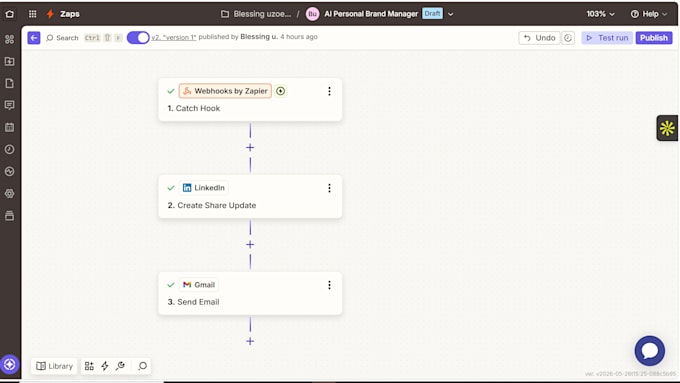
Task: Open Gmail step options menu
Action: point(329,285)
